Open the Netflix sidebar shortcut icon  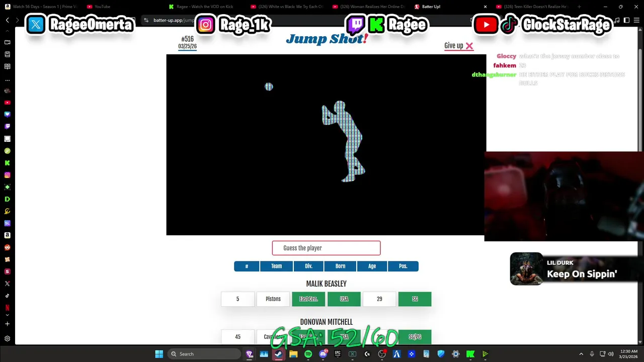click(8, 308)
